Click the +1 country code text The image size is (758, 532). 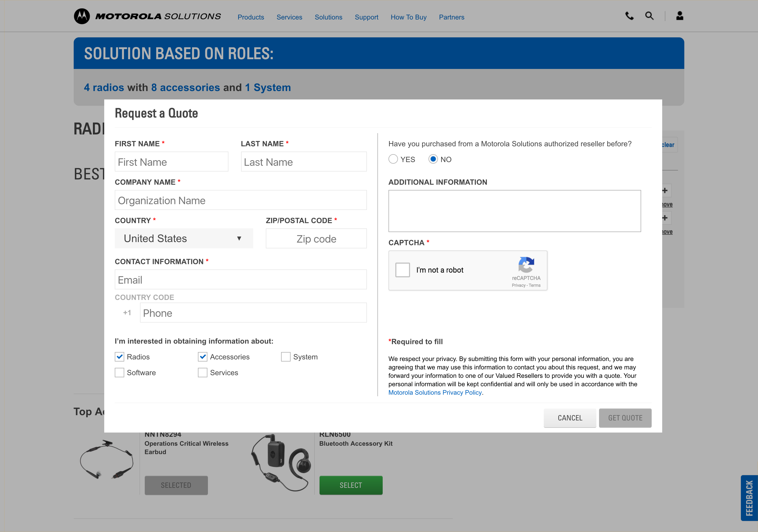(127, 313)
